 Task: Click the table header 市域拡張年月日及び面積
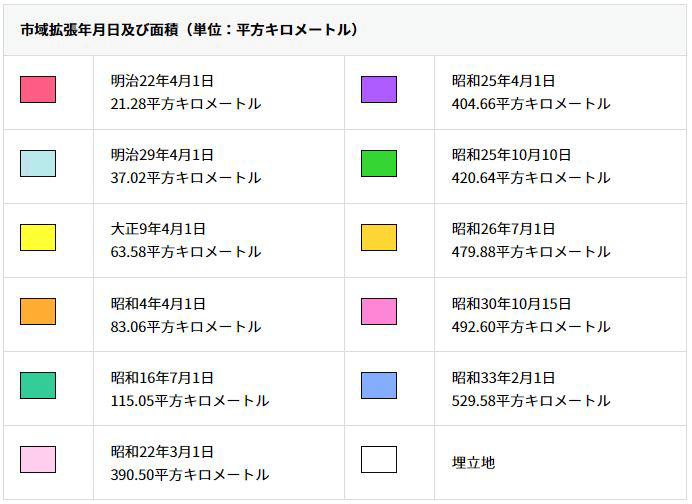pos(189,30)
